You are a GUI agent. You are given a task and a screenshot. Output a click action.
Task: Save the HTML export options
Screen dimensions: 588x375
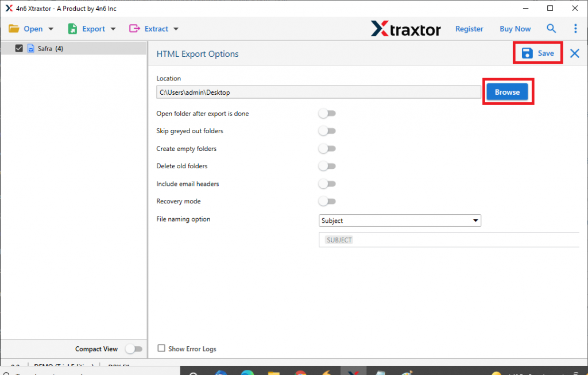(x=537, y=52)
